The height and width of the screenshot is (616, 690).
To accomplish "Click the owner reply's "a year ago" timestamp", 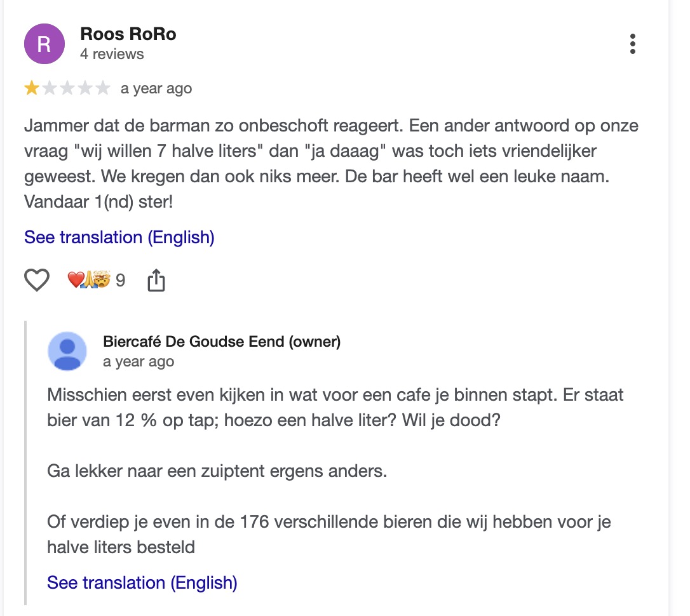I will [x=139, y=362].
